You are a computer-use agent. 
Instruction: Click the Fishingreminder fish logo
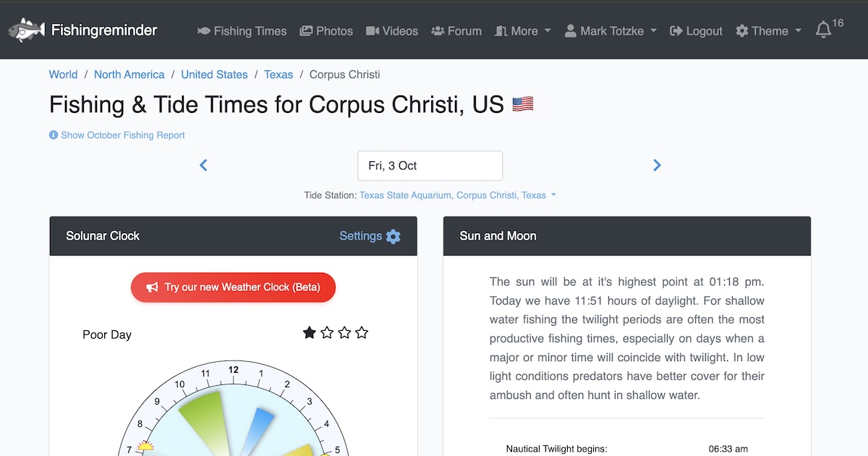26,30
